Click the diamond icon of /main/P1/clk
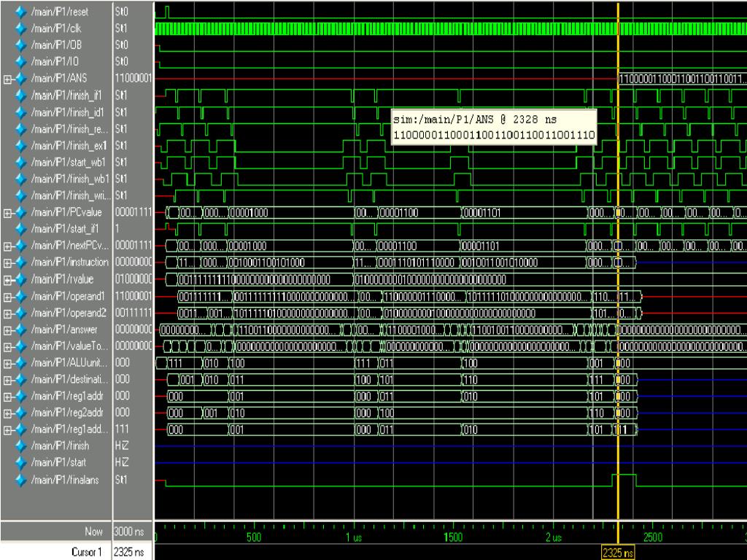Screen dimensions: 747x560 tap(20, 28)
